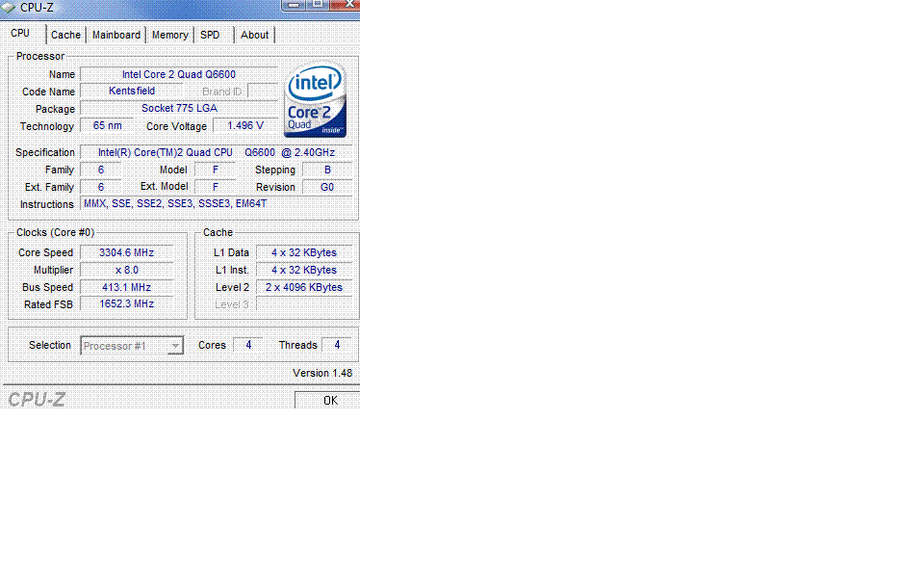Minimize the CPU-Z window
This screenshot has height=578, width=924.
coord(293,4)
